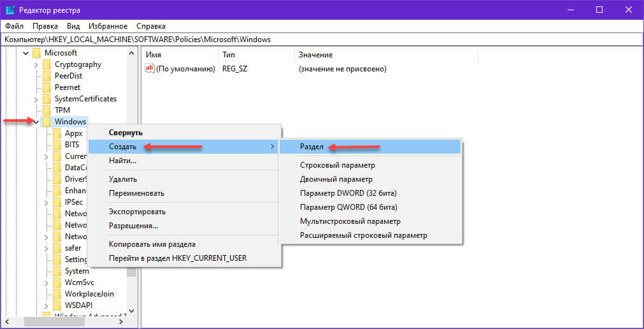Image resolution: width=644 pixels, height=329 pixels.
Task: Click the Peernet folder icon
Action: point(47,87)
